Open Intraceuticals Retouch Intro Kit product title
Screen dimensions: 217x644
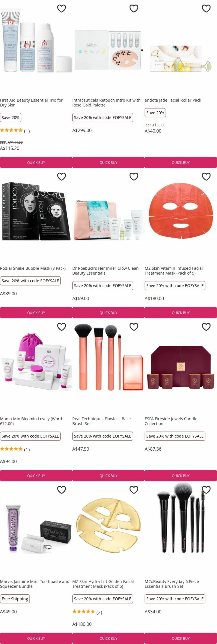(x=106, y=102)
